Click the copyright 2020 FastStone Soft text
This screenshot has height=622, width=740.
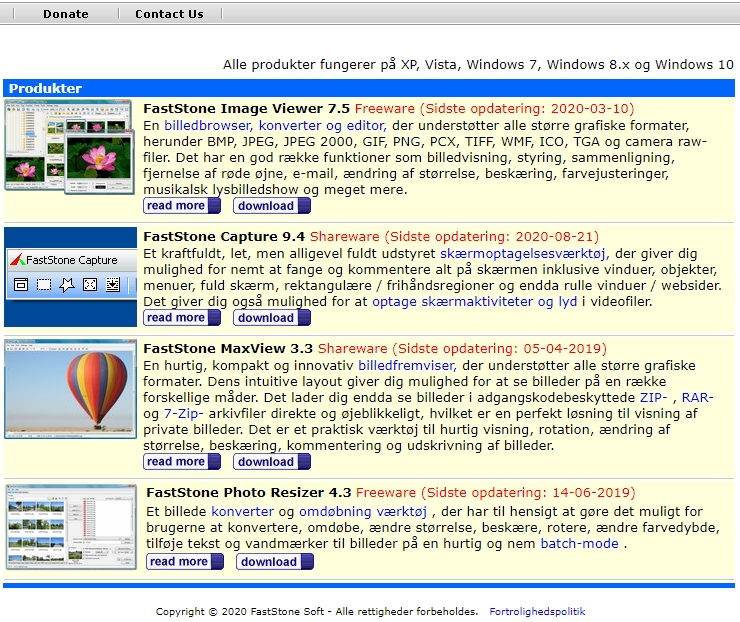click(x=317, y=612)
